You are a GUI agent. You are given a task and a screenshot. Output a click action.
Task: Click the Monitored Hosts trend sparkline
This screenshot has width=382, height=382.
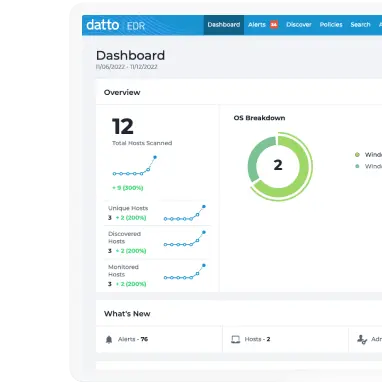pos(185,272)
